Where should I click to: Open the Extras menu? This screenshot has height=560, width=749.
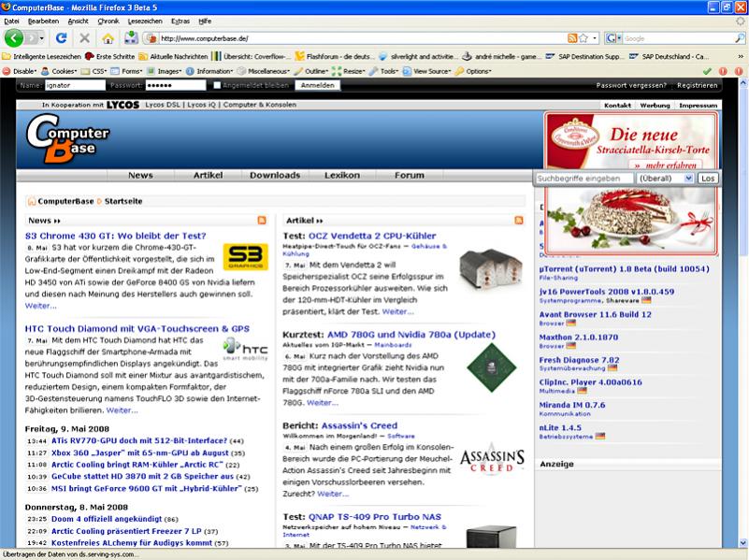tap(180, 21)
